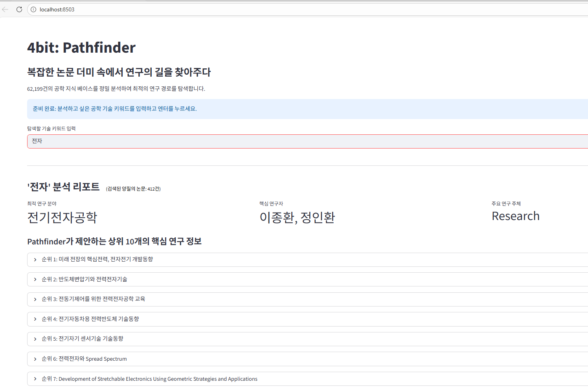Click the browser back arrow icon
The width and height of the screenshot is (588, 389).
point(5,9)
